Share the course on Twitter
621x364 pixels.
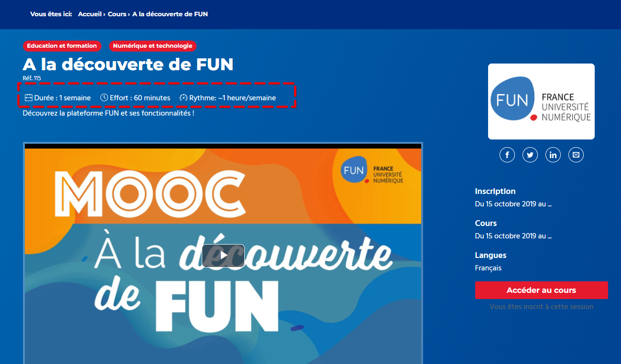point(530,155)
